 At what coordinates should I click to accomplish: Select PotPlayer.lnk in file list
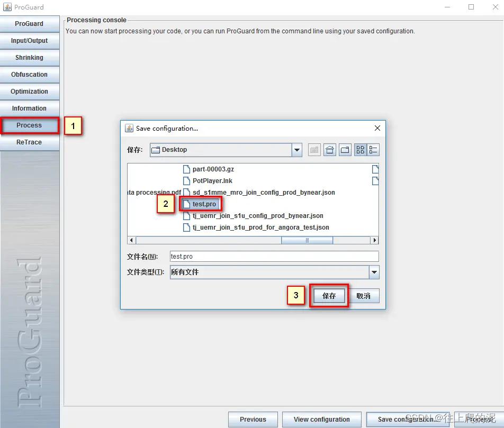click(208, 181)
